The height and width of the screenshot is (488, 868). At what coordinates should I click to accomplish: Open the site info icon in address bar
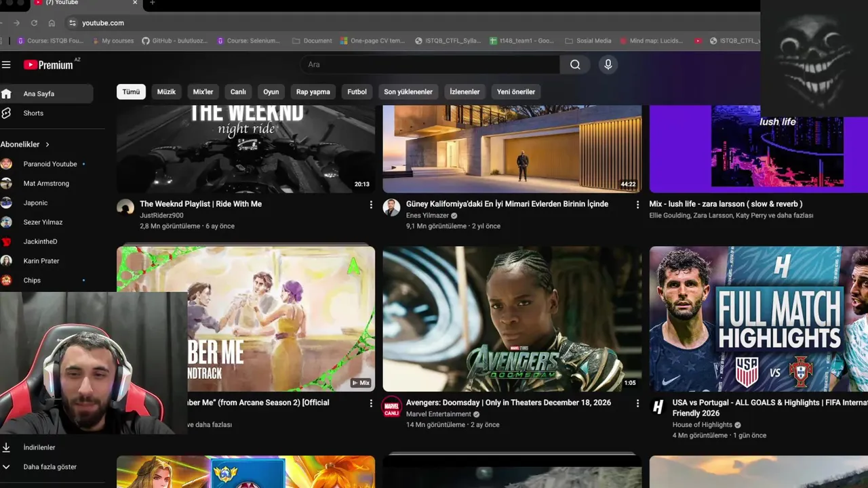(73, 22)
